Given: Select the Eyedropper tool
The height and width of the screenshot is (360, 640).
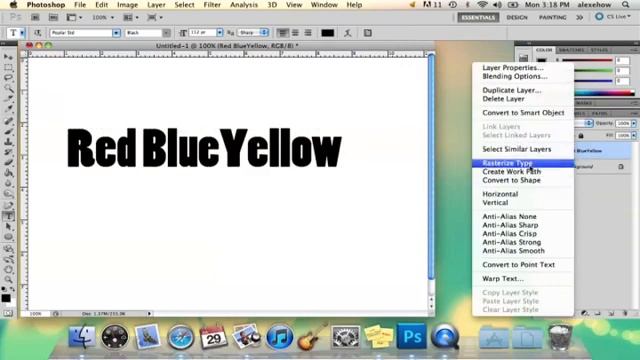Looking at the screenshot, I should tap(8, 109).
